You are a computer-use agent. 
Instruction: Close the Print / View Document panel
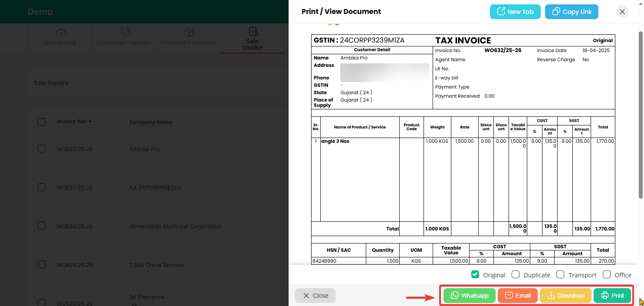(315, 296)
